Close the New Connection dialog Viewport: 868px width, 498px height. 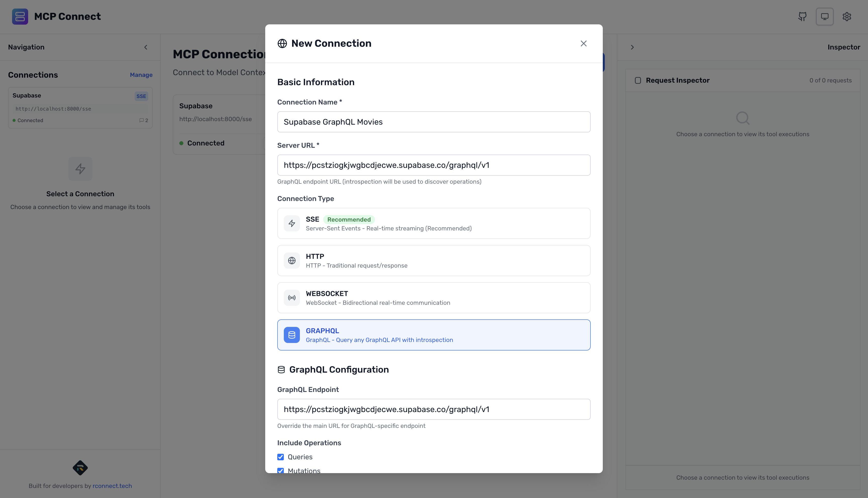[584, 43]
